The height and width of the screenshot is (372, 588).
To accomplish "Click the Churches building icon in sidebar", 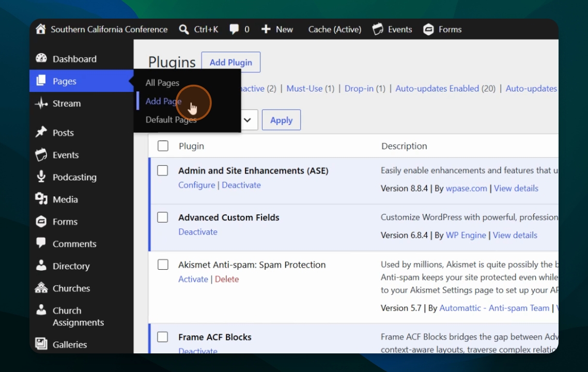I will [x=41, y=288].
